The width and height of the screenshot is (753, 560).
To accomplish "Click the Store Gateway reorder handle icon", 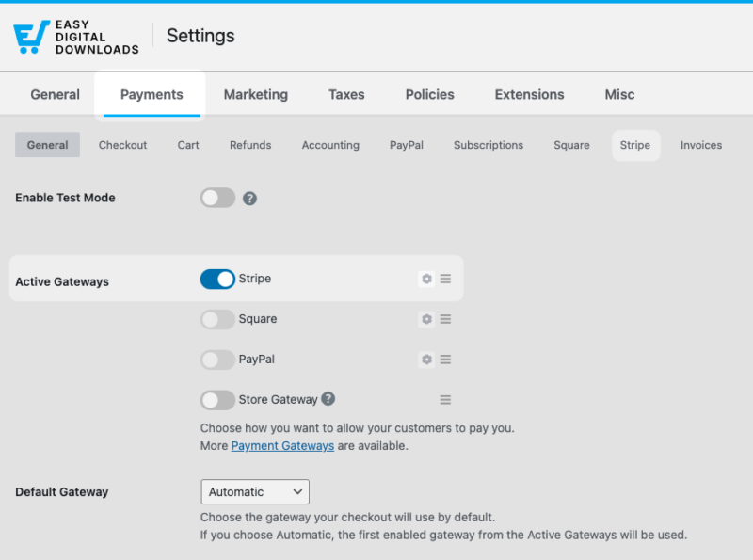I will tap(445, 400).
